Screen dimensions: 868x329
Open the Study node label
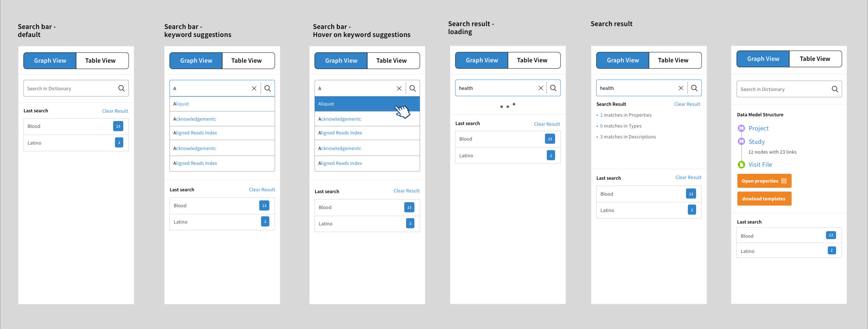757,142
